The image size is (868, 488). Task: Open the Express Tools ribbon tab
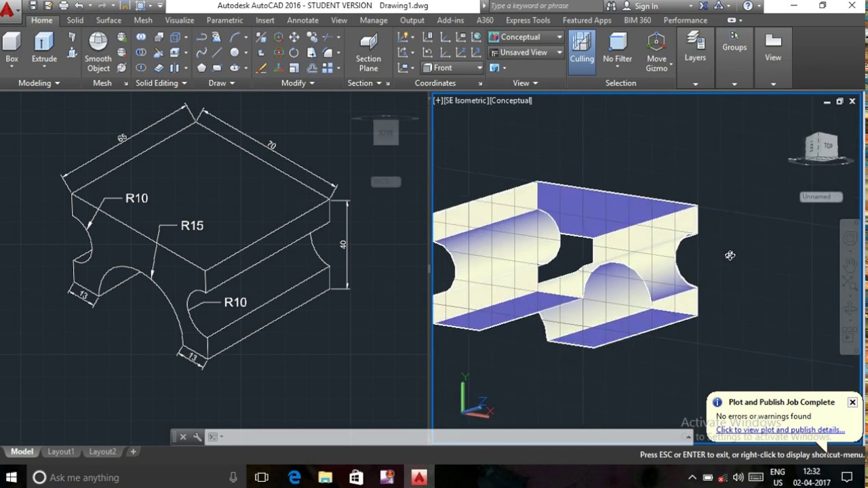click(528, 20)
